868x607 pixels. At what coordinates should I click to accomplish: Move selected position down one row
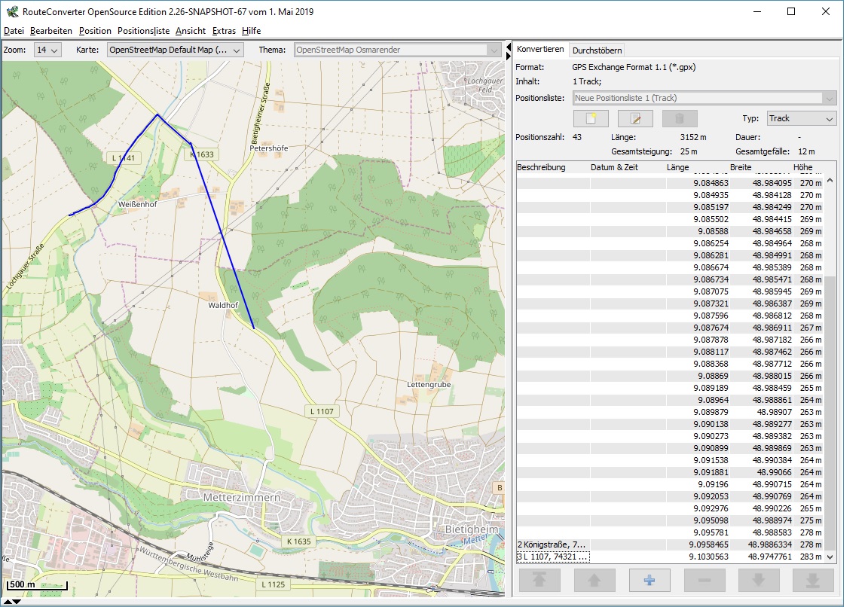pyautogui.click(x=759, y=580)
